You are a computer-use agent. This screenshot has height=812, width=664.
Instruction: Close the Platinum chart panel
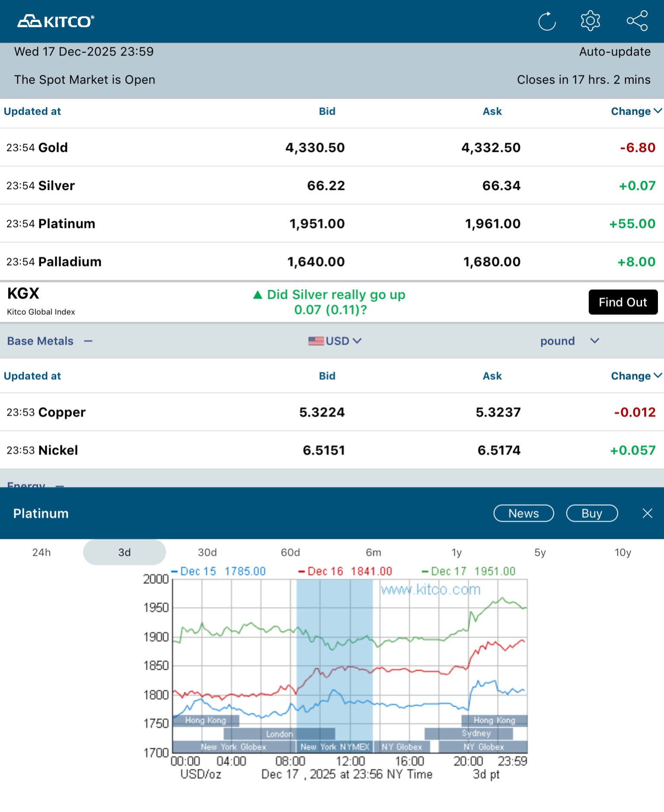click(x=647, y=513)
